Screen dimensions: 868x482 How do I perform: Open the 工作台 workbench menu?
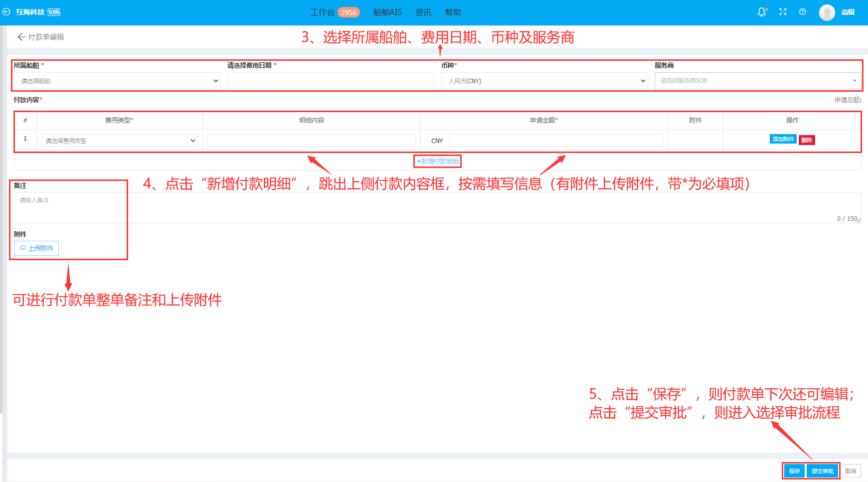(x=323, y=12)
